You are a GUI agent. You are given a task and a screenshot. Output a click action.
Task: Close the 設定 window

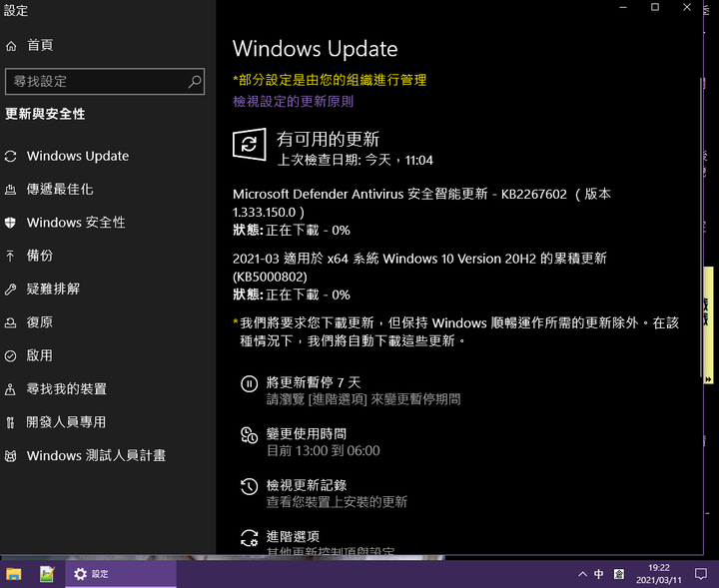point(687,7)
